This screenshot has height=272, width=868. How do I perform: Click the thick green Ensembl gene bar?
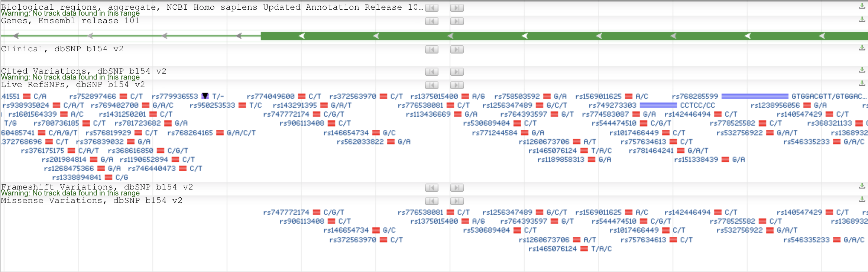[557, 36]
